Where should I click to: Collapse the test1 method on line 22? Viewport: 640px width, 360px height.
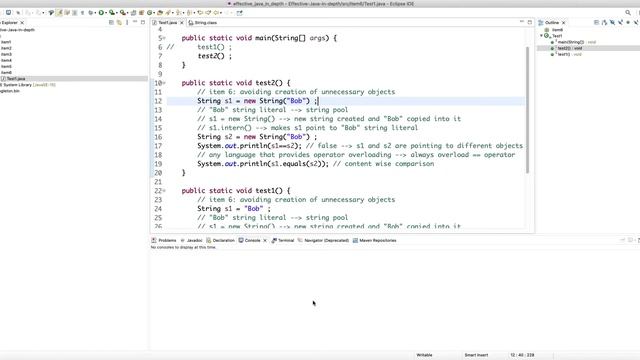[164, 191]
